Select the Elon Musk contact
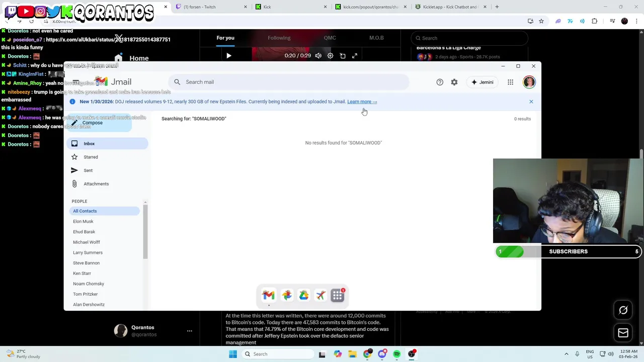This screenshot has width=644, height=362. pyautogui.click(x=83, y=221)
